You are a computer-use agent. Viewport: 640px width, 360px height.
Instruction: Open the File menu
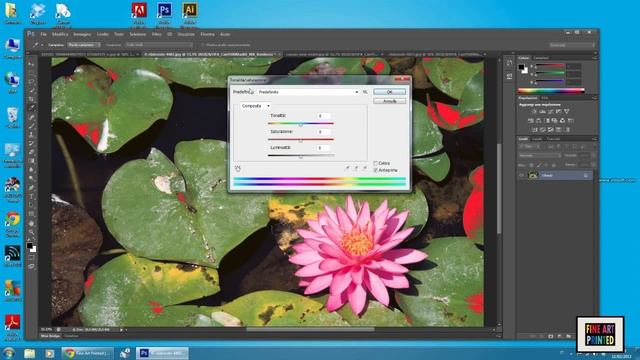[x=43, y=34]
